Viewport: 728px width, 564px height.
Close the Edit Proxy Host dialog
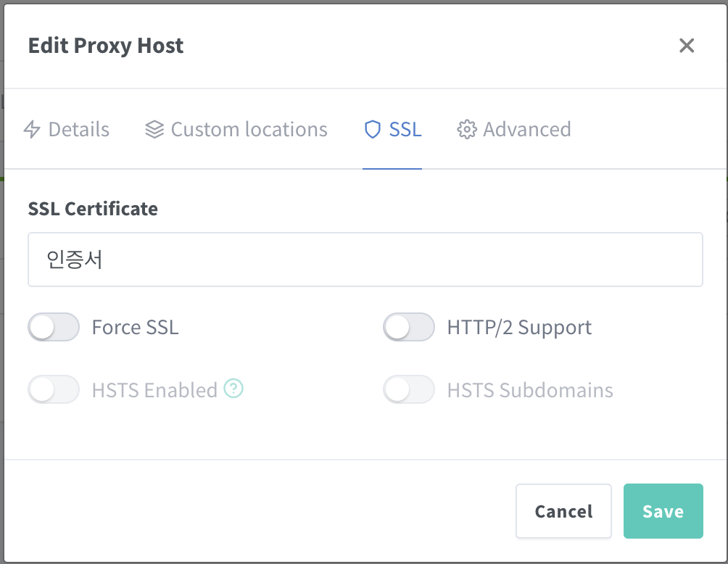pos(686,46)
